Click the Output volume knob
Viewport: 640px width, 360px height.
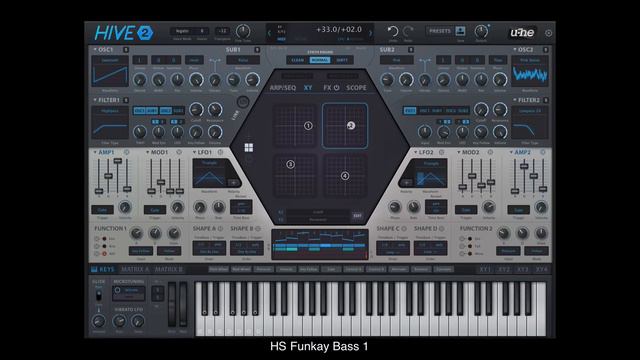coord(481,31)
